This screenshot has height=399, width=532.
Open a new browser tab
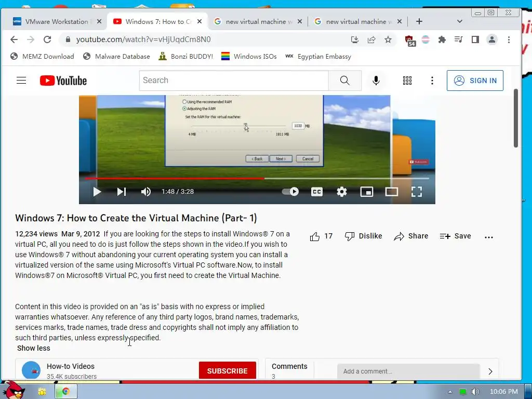coord(419,21)
